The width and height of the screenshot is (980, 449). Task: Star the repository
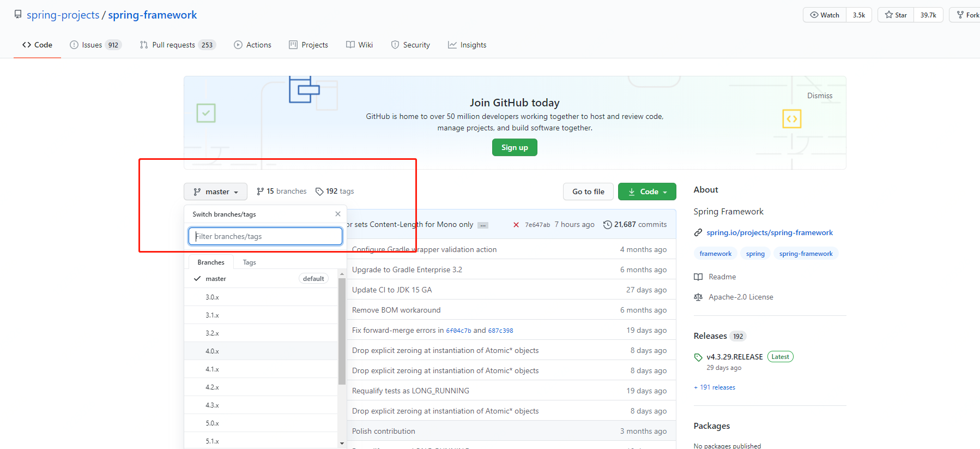(x=896, y=15)
